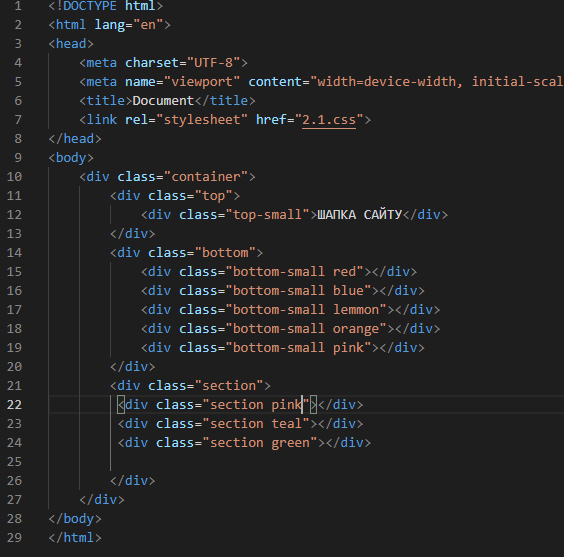Click line number 1 in the gutter
Viewport: 564px width, 557px height.
pos(18,6)
